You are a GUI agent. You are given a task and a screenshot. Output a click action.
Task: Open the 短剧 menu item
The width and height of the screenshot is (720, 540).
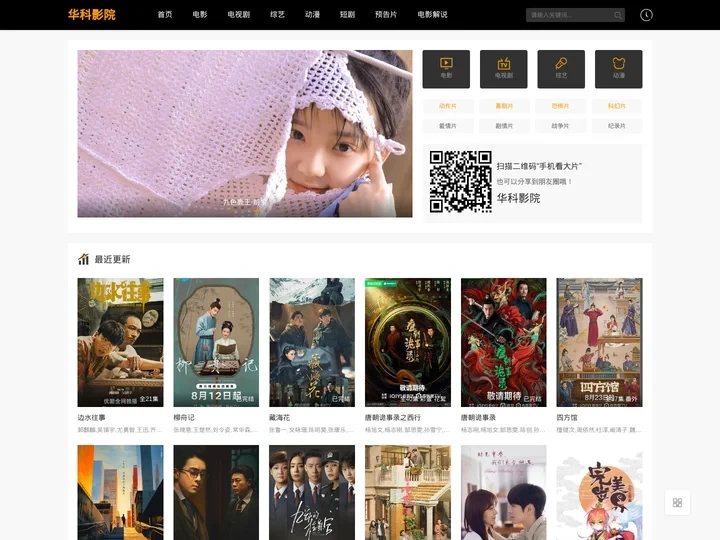point(347,15)
